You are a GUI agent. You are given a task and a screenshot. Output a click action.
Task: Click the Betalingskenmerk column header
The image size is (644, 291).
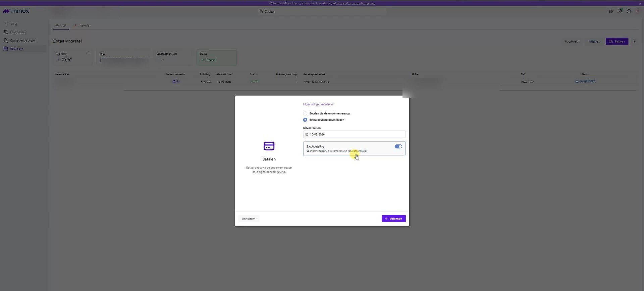(x=314, y=75)
